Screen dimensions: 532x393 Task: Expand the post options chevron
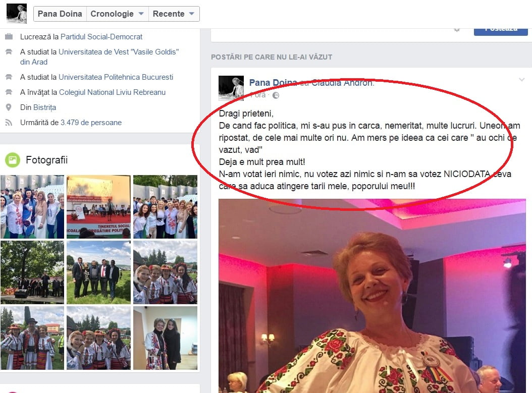pos(522,80)
